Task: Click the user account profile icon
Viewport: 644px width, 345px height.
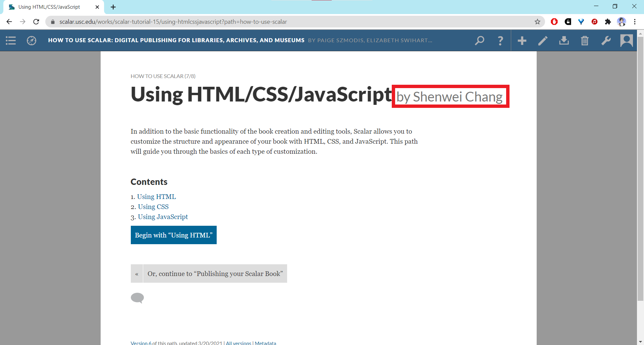Action: [626, 41]
